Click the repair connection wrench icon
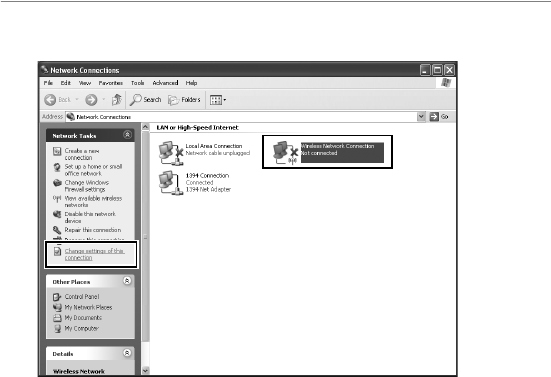 57,230
